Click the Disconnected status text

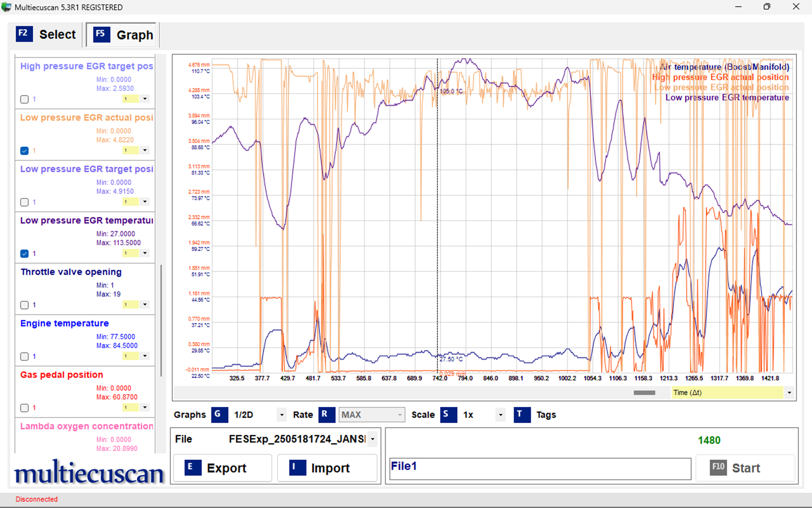pos(37,499)
